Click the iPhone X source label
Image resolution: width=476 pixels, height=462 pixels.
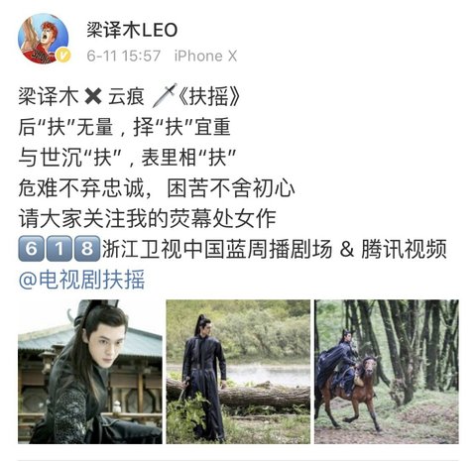pyautogui.click(x=205, y=56)
